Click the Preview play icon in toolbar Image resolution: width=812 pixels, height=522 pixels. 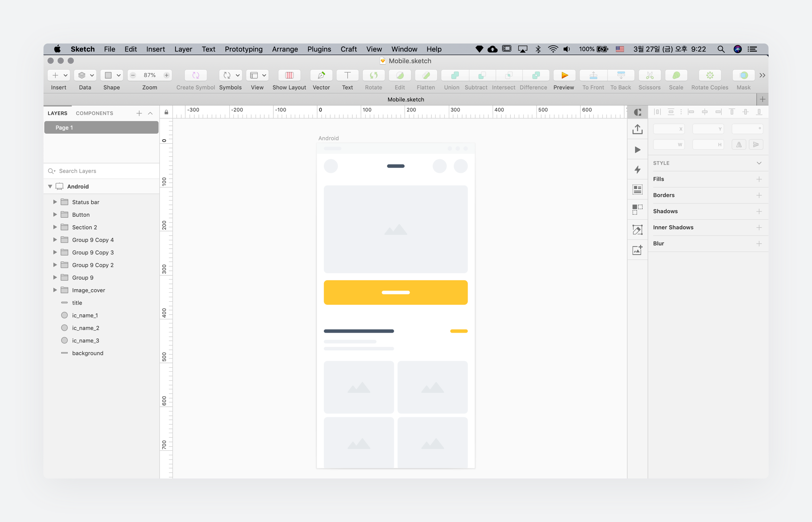pyautogui.click(x=564, y=75)
